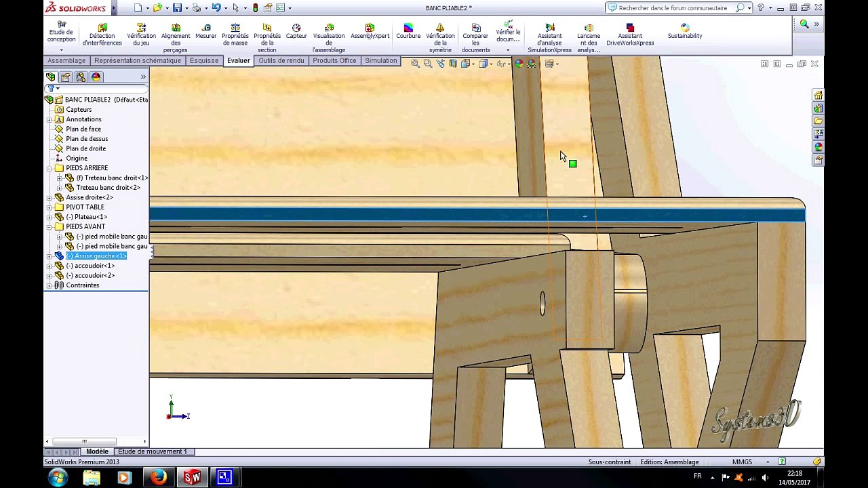Click the Open folder icon in toolbar
868x488 pixels.
[x=157, y=8]
